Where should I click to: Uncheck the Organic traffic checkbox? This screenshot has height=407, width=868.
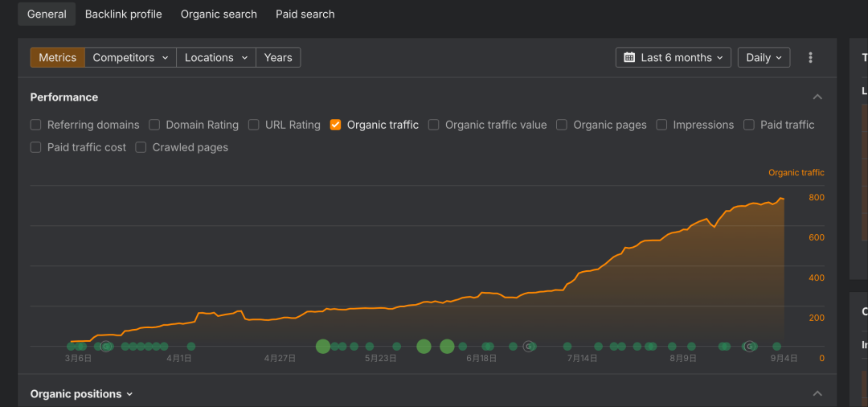(336, 125)
